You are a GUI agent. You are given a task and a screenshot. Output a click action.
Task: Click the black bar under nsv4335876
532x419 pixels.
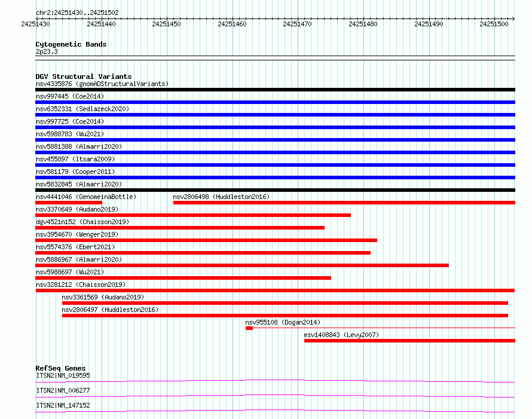pyautogui.click(x=275, y=90)
